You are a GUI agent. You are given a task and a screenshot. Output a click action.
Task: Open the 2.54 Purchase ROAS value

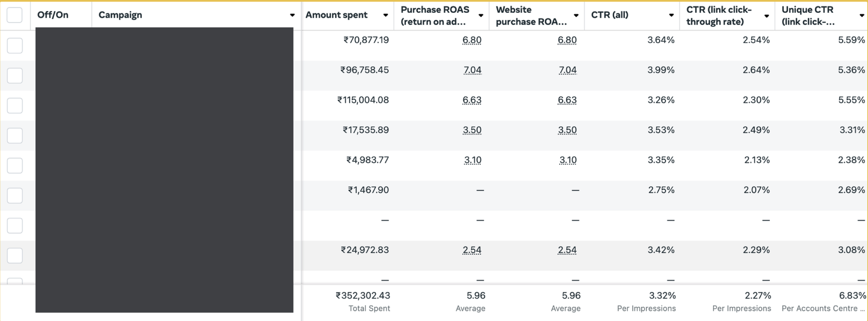click(x=472, y=250)
